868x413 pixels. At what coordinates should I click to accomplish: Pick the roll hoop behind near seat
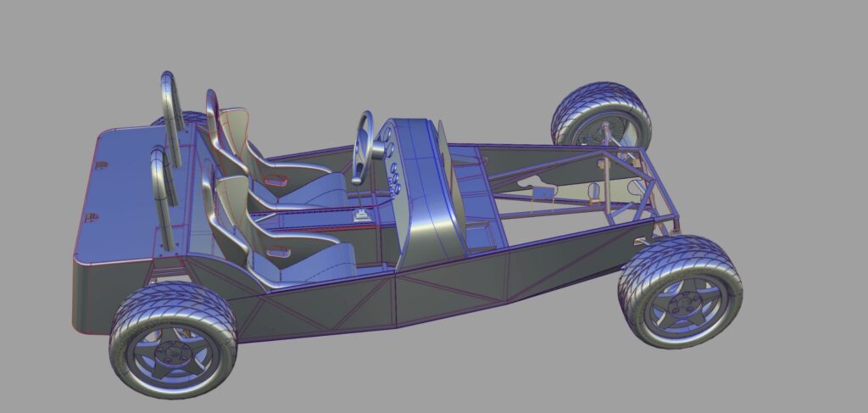point(164,197)
